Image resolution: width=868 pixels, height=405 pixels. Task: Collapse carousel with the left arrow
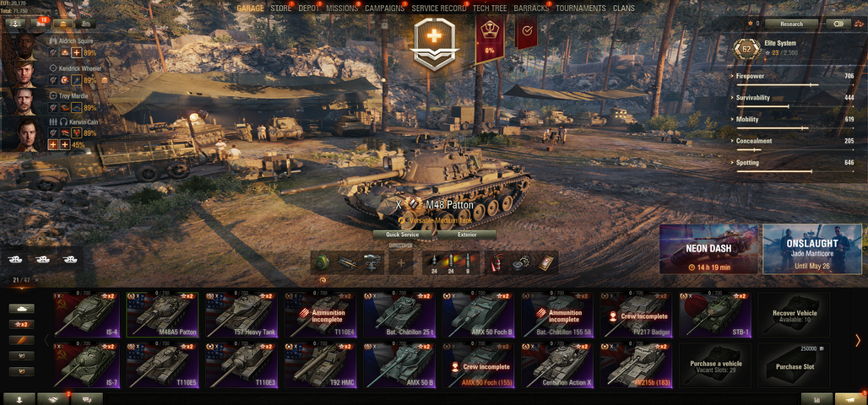coord(46,340)
